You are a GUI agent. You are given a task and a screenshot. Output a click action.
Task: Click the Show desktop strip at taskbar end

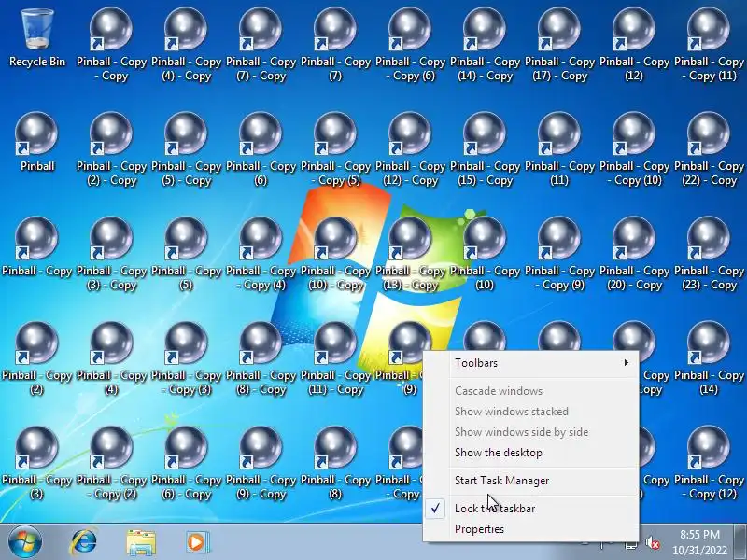coord(741,542)
